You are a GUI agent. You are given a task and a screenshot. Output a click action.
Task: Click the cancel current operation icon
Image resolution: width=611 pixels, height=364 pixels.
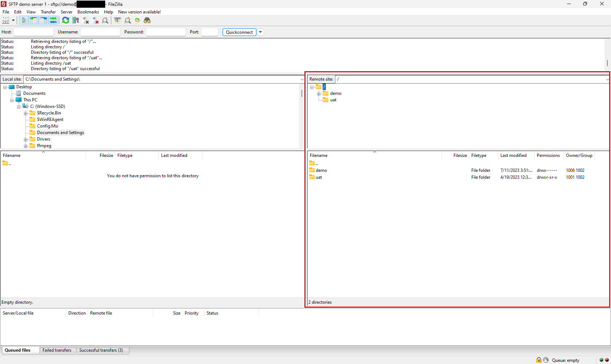click(85, 20)
